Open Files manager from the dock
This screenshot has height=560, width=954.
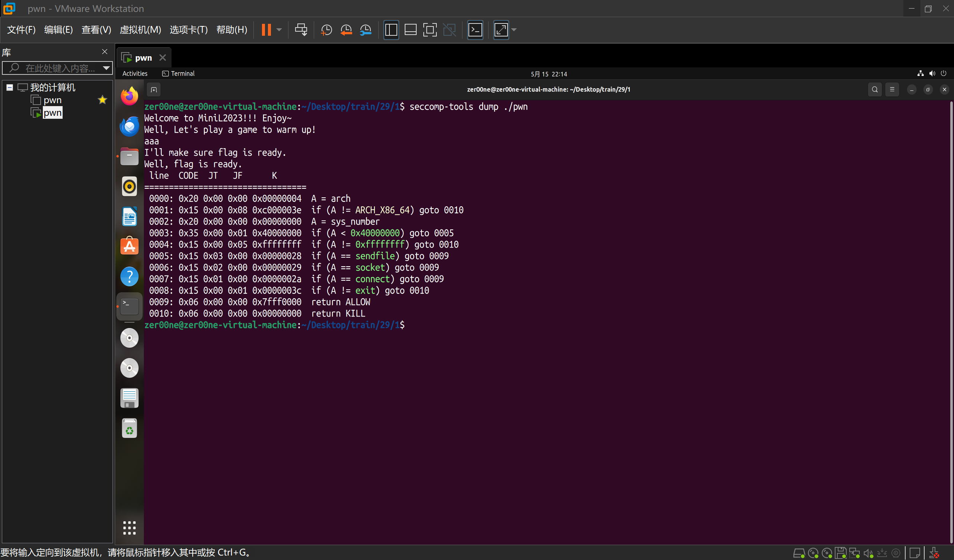click(x=129, y=156)
